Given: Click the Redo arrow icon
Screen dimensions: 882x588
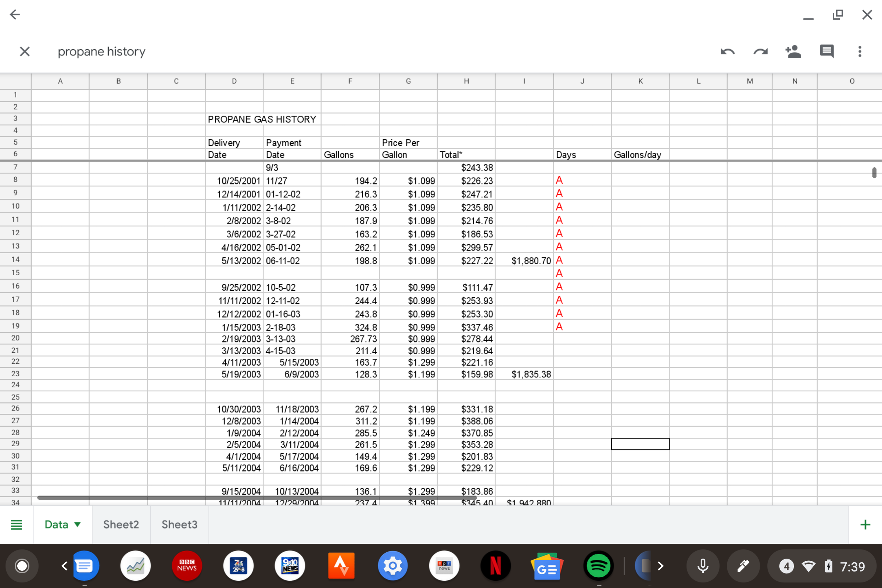Looking at the screenshot, I should pyautogui.click(x=760, y=51).
